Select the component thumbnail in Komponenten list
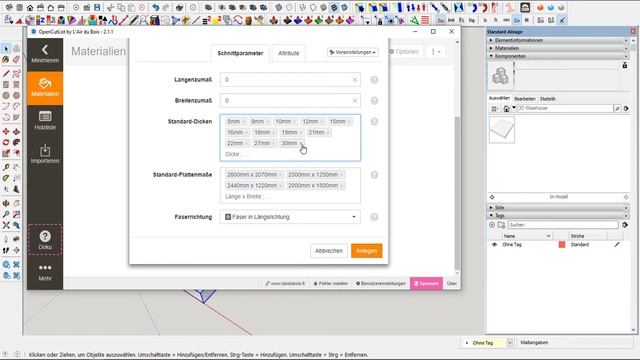Viewport: 640px width, 360px height. click(x=502, y=130)
